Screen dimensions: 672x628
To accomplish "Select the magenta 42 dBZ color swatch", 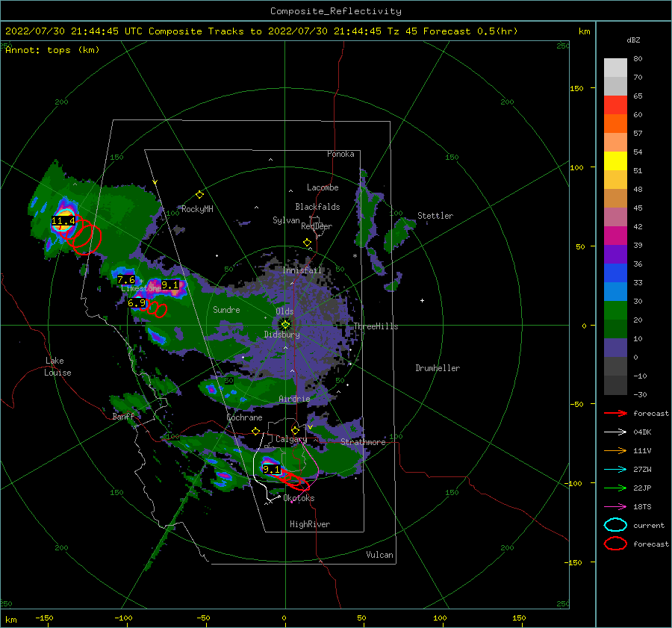I will (x=615, y=235).
